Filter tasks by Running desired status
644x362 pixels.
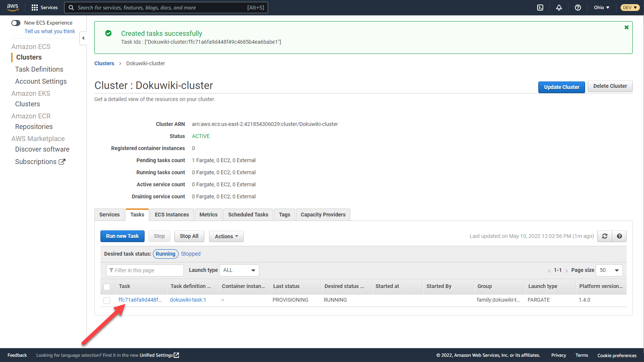[x=166, y=254]
